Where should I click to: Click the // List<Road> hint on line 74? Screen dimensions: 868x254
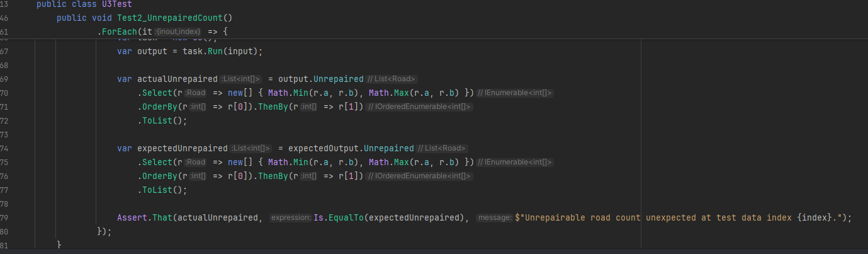(x=442, y=149)
